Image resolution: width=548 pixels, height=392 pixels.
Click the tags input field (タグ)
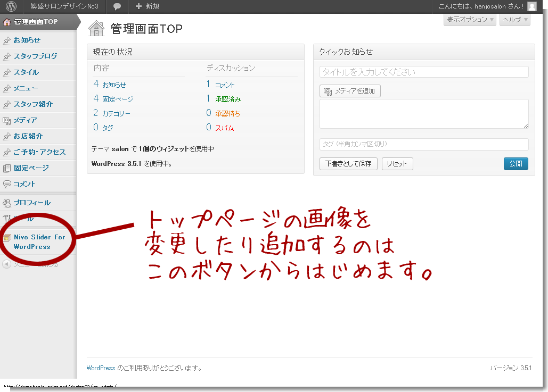pos(424,144)
